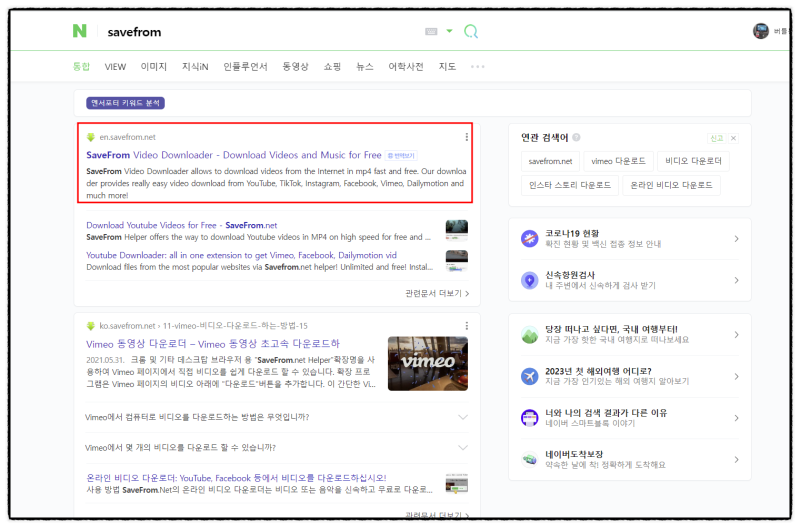
Task: Open 네이버도착보장 title text
Action: pos(574,454)
